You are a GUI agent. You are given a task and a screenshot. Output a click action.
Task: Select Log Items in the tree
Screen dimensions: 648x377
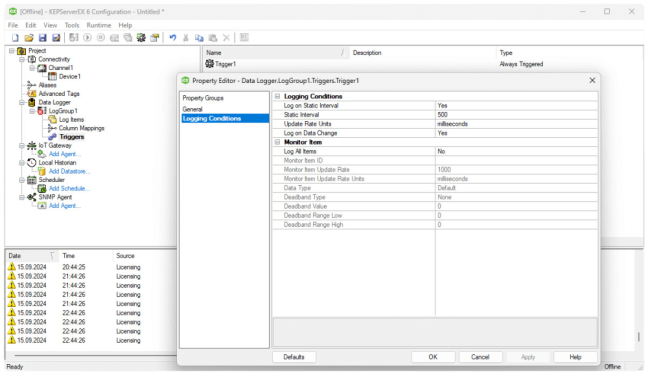pos(71,119)
